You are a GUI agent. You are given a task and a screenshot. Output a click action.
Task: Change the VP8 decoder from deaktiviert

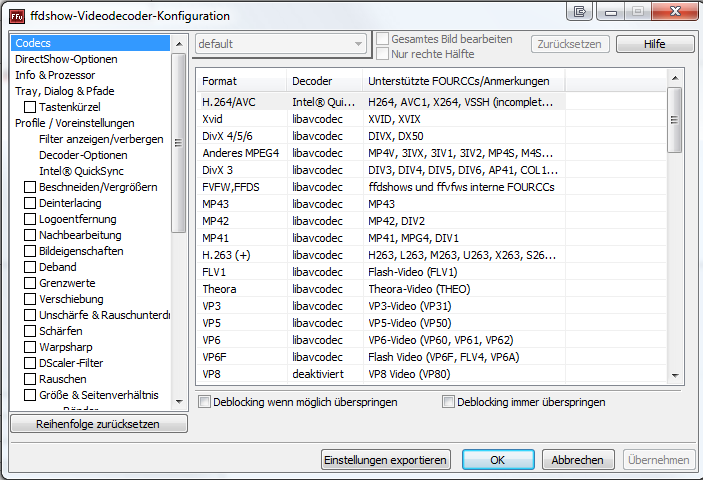tap(325, 373)
